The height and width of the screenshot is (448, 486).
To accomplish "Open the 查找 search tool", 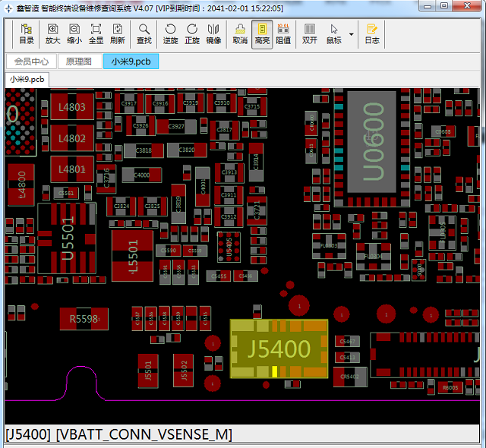I will tap(144, 34).
